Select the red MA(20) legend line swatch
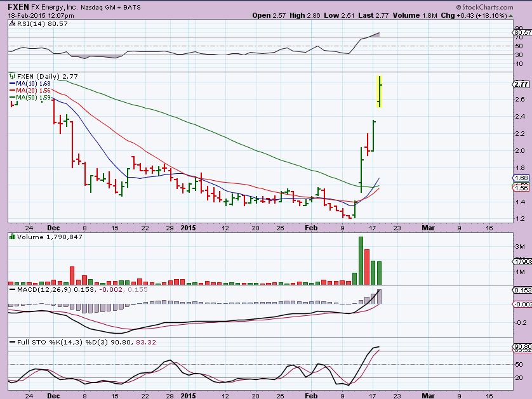Viewport: 532px width, 399px height. (x=13, y=91)
